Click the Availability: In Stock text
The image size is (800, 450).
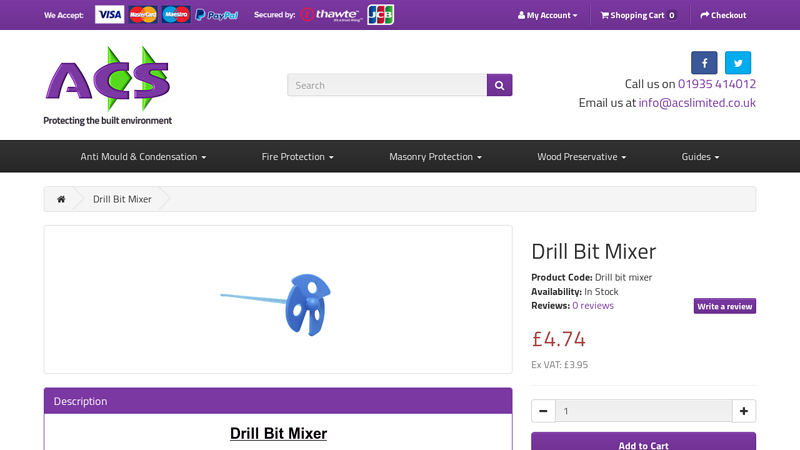pyautogui.click(x=574, y=292)
